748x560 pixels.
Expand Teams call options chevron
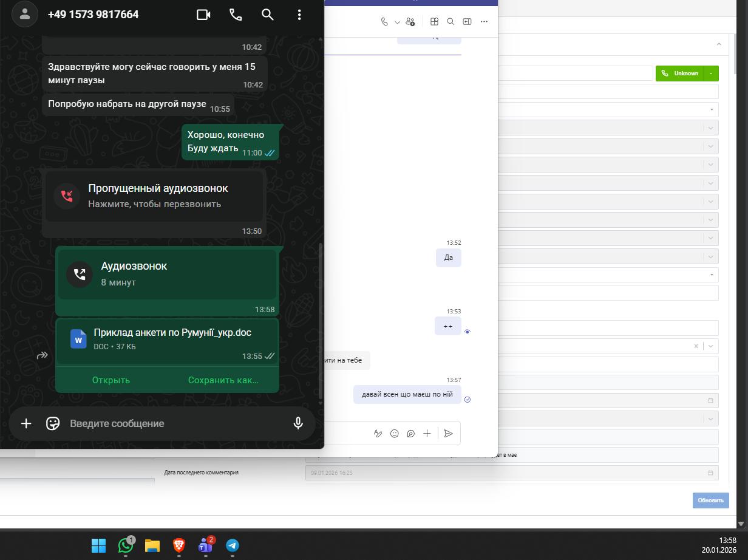[398, 22]
